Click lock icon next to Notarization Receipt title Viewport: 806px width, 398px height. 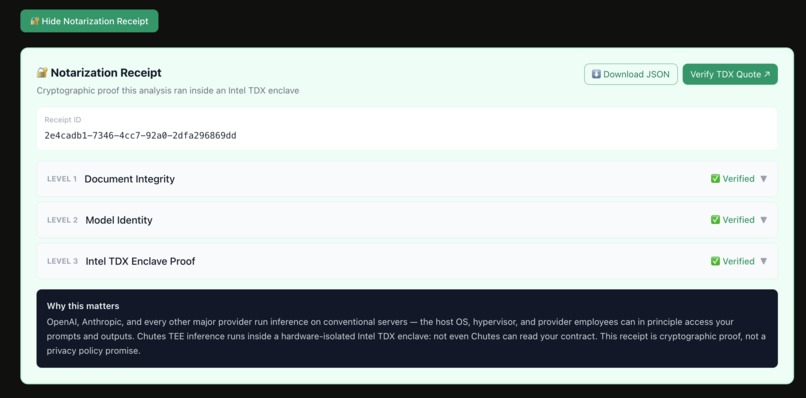click(42, 73)
